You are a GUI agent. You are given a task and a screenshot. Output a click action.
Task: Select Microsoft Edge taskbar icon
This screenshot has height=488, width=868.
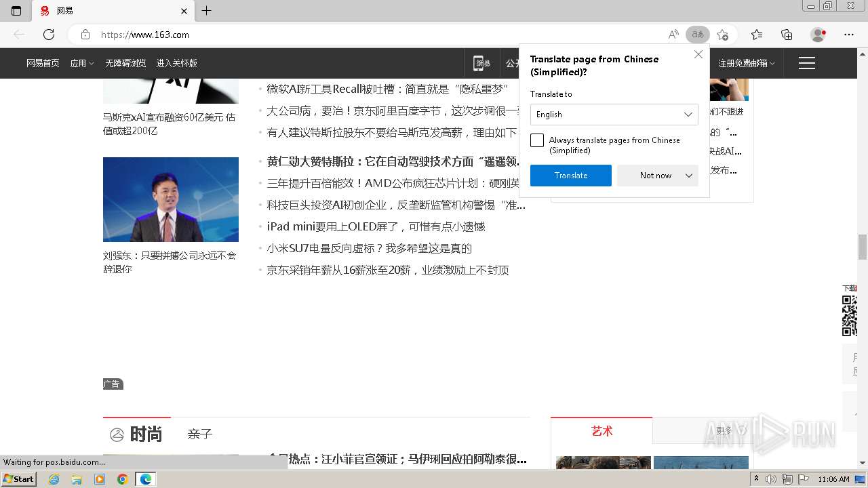146,479
